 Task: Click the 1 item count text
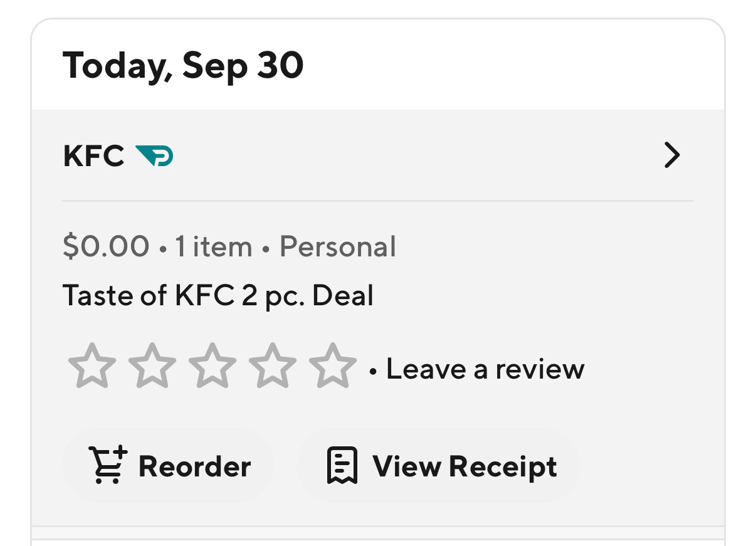tap(213, 246)
